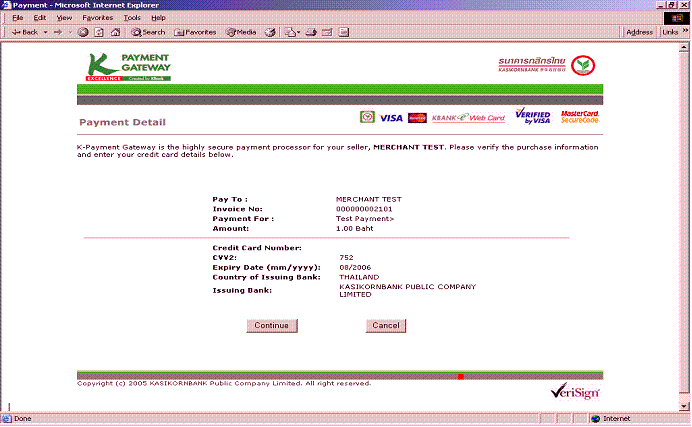Screen dimensions: 692x427
Task: Open the Favorites toolbar button
Action: 195,32
